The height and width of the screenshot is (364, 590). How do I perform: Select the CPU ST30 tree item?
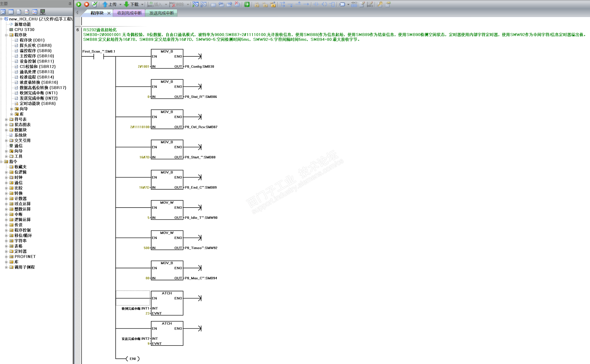(24, 30)
